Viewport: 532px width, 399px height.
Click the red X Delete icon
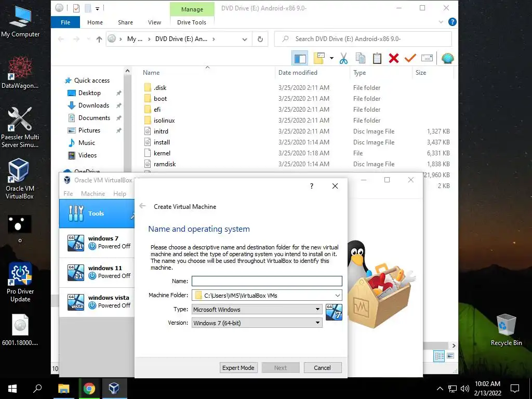[x=394, y=58]
